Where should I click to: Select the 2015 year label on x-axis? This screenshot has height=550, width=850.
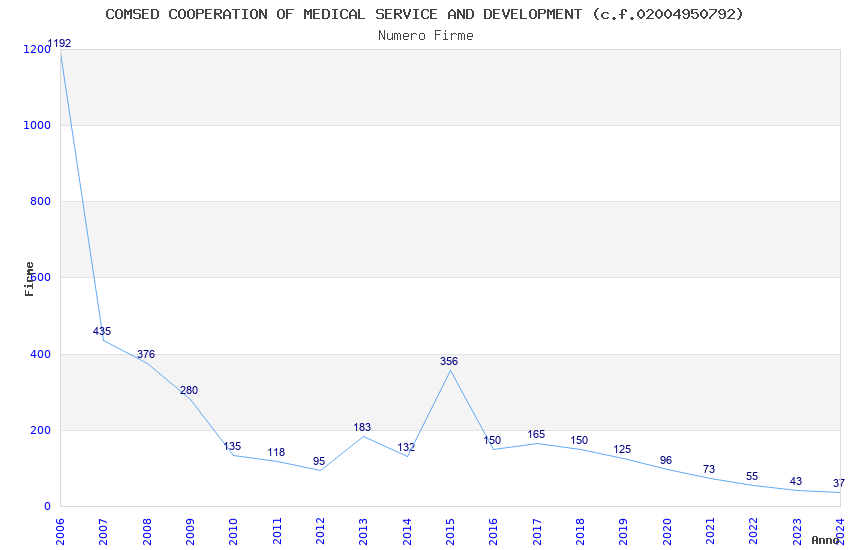pyautogui.click(x=450, y=530)
